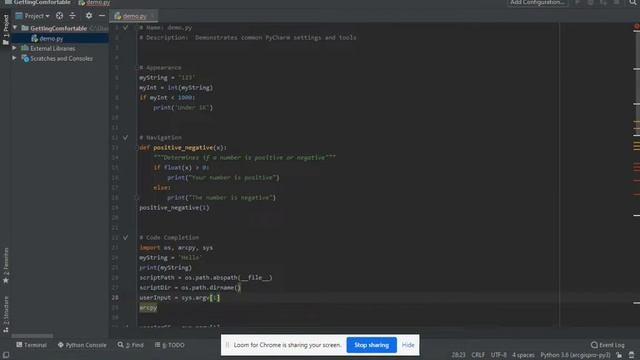Change line separator CRLF in status bar

tap(478, 355)
